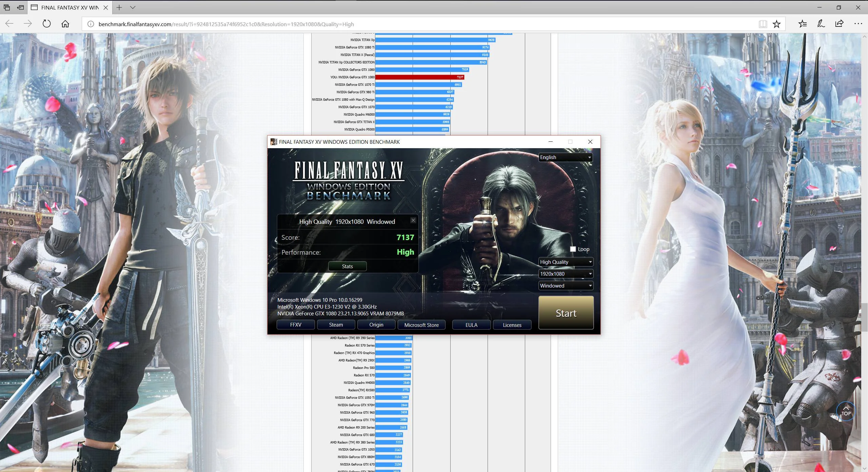This screenshot has height=472, width=868.
Task: Click the Start benchmark button
Action: (x=566, y=313)
